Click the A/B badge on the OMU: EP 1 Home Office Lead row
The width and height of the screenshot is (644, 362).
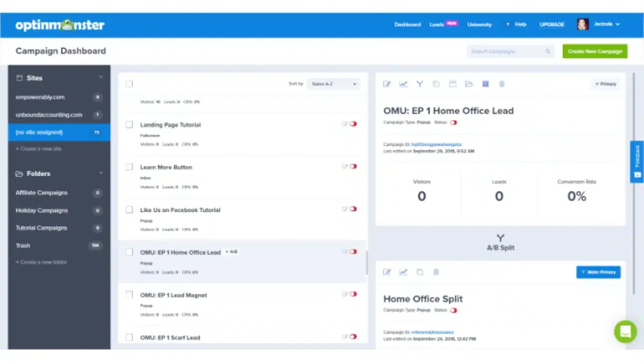click(x=231, y=252)
